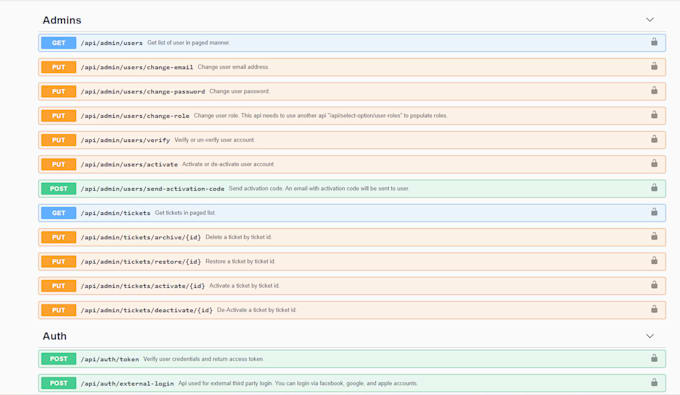This screenshot has width=680, height=395.
Task: Click lock icon on GET /api/admin/users
Action: point(654,42)
